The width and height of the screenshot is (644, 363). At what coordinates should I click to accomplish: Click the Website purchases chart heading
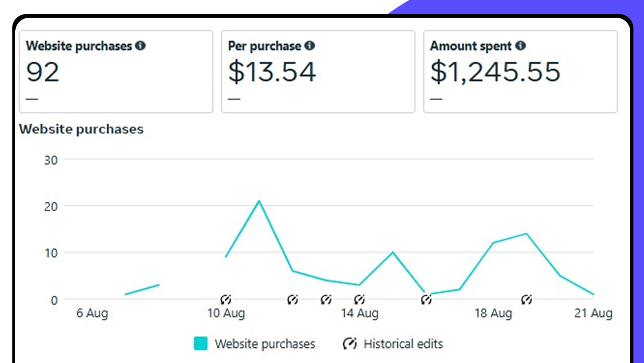point(81,129)
